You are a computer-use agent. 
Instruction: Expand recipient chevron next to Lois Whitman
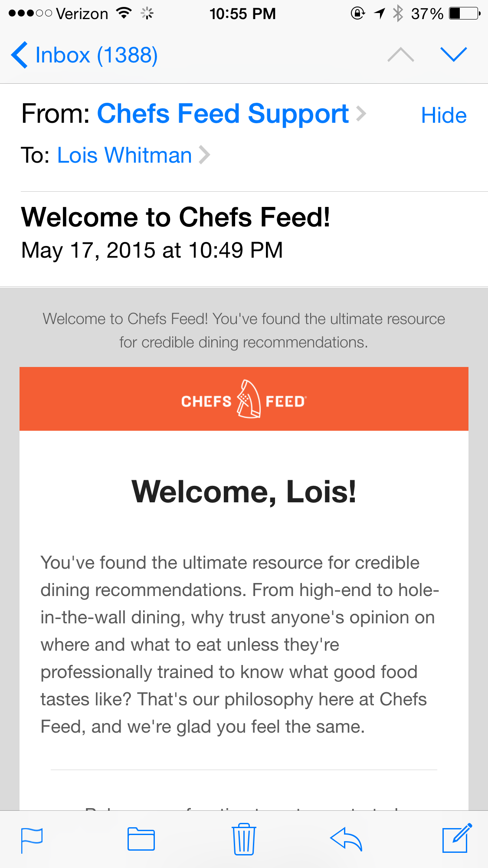point(204,155)
